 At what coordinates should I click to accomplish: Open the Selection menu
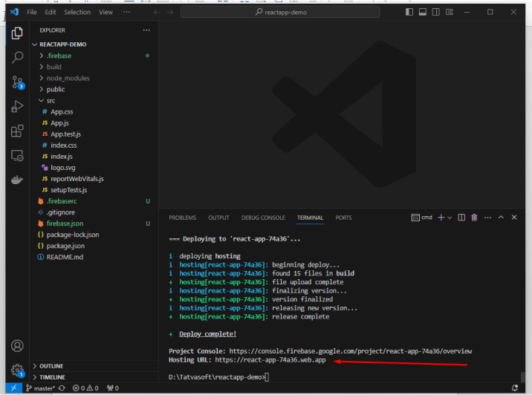click(77, 12)
